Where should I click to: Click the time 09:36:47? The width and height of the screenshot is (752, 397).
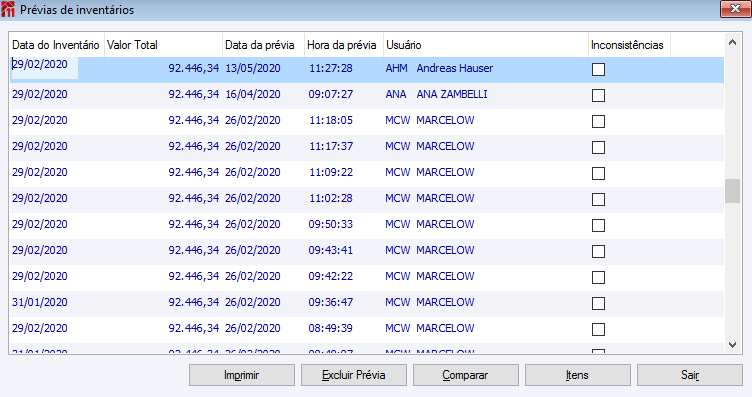click(x=331, y=302)
